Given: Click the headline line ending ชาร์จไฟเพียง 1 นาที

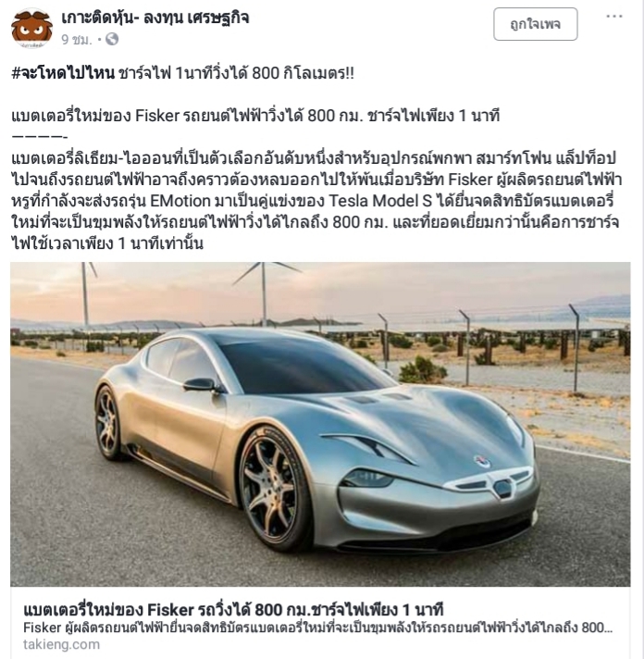Looking at the screenshot, I should tap(255, 116).
